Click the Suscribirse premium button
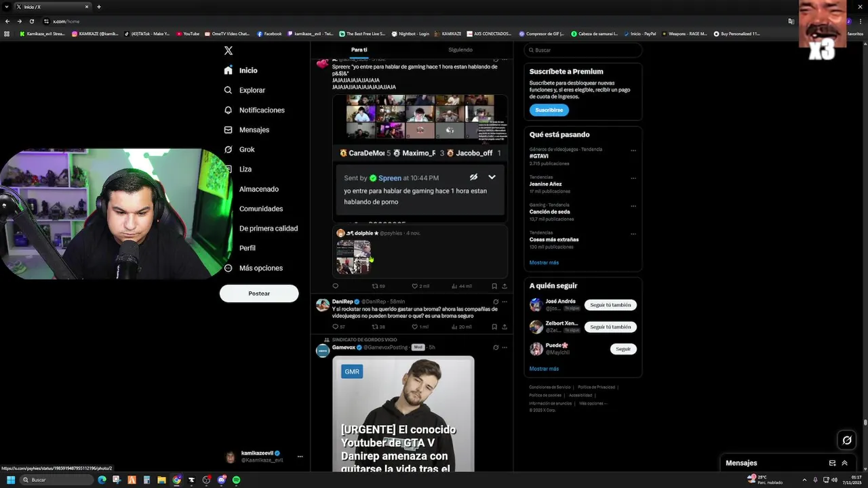The width and height of the screenshot is (868, 488). pos(549,110)
